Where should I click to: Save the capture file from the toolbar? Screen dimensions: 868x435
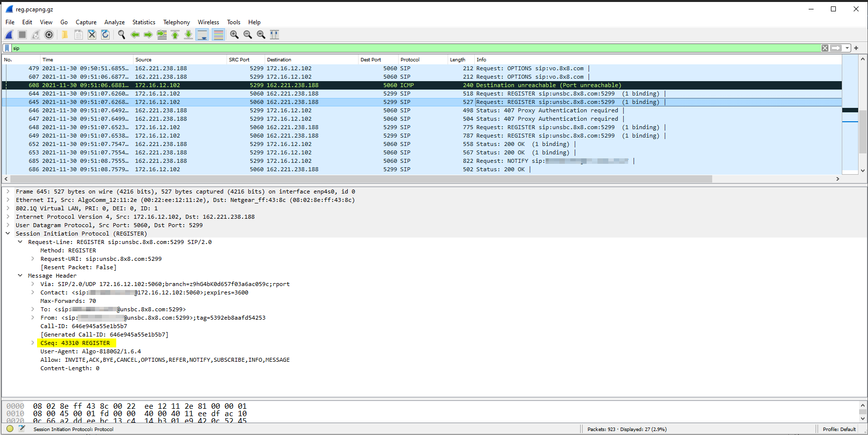[78, 35]
